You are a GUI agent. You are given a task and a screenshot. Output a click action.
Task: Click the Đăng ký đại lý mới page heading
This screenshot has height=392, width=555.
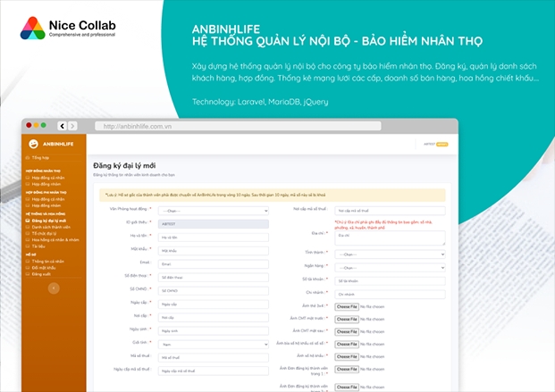click(124, 165)
